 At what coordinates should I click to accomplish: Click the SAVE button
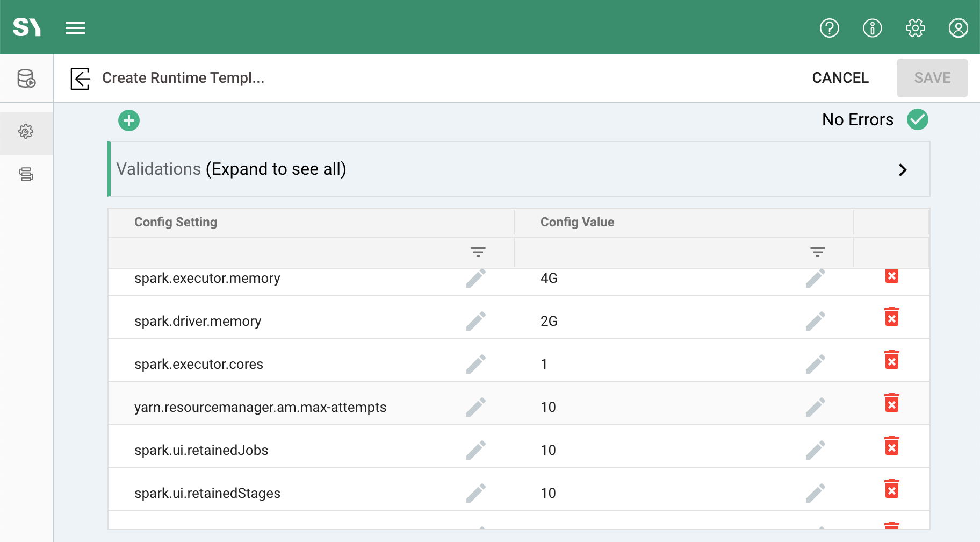[932, 78]
